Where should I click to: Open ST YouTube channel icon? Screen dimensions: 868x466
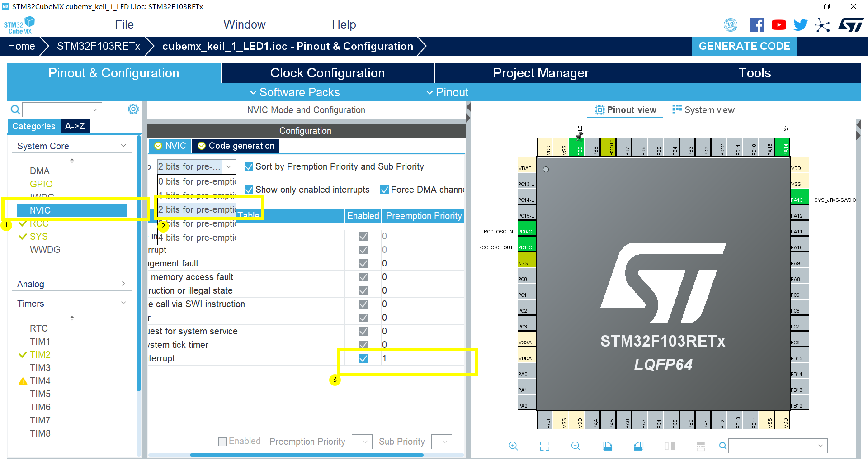(x=778, y=25)
